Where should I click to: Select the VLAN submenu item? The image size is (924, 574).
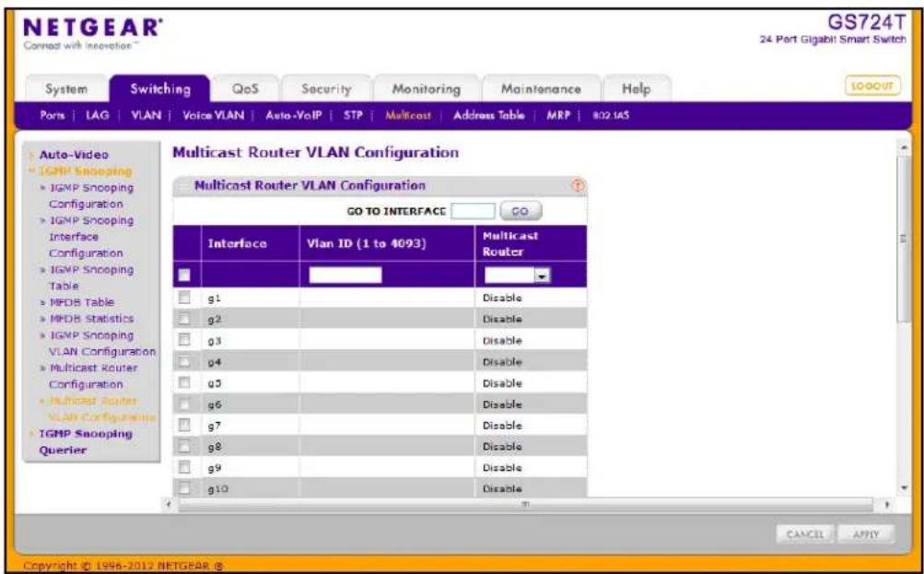click(x=146, y=115)
